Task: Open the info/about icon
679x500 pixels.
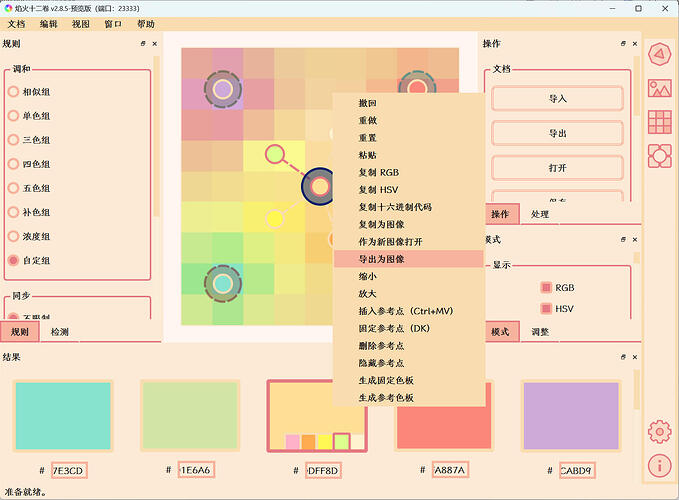Action: coord(659,465)
